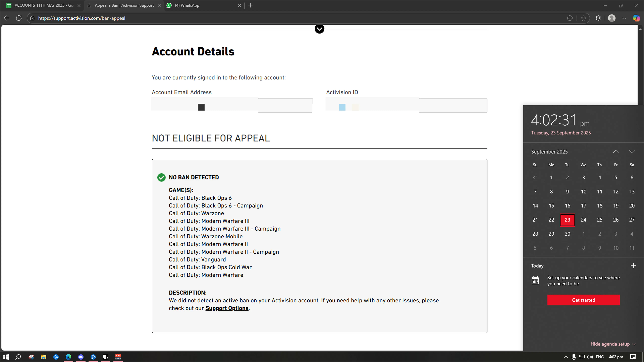The height and width of the screenshot is (362, 644).
Task: Show hidden system tray icons
Action: coord(566,357)
